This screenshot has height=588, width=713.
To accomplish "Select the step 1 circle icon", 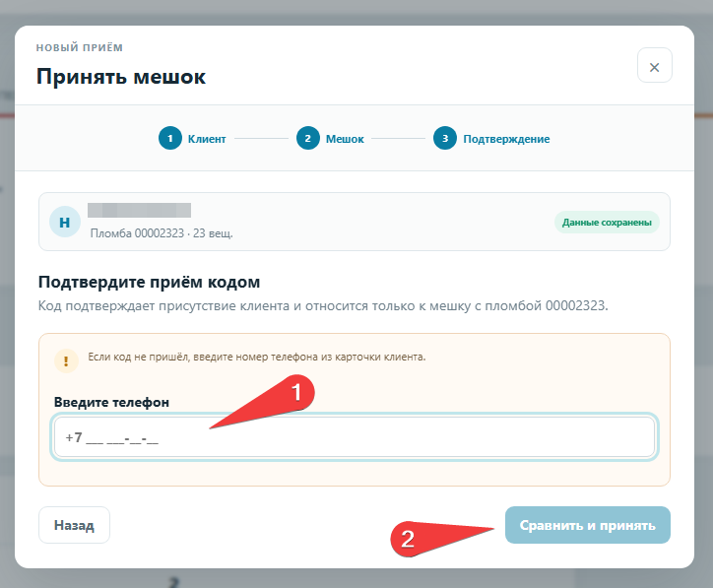I will click(x=170, y=138).
